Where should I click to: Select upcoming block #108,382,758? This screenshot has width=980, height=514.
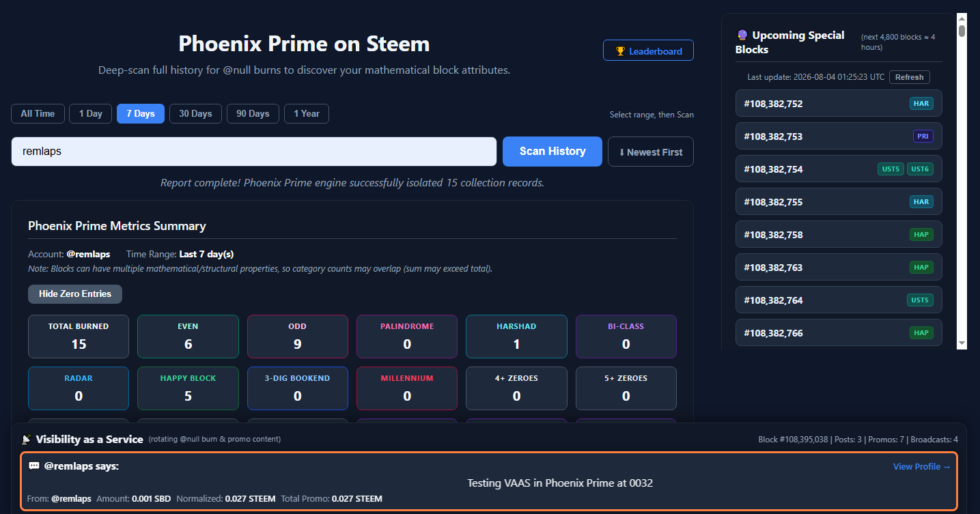(x=839, y=235)
